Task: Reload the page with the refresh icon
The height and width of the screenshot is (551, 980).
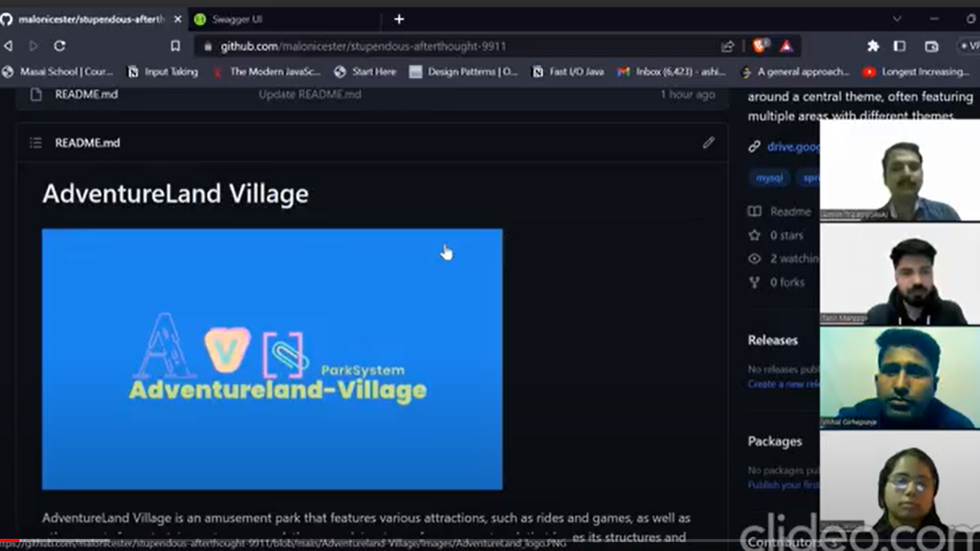Action: tap(59, 46)
